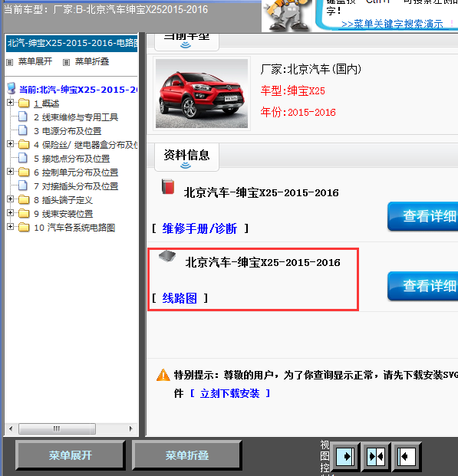
Task: Click the top 菜单展开 text link
Action: [35, 61]
